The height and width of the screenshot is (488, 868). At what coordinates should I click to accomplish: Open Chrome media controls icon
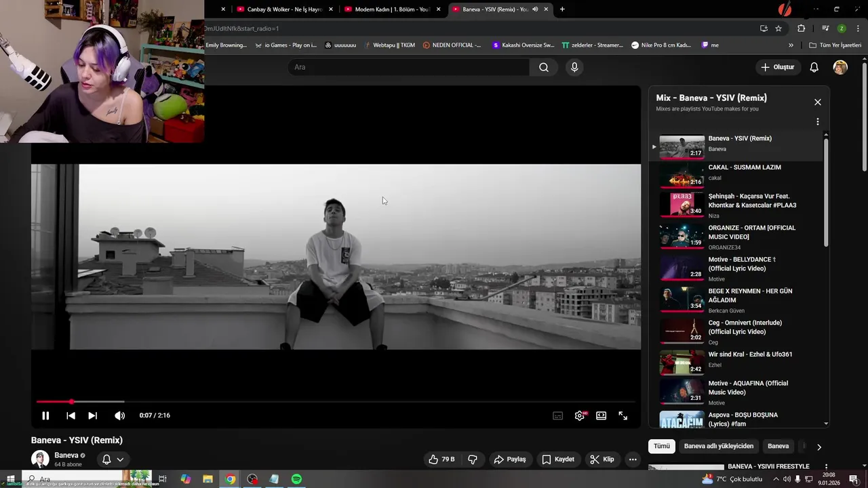click(x=825, y=28)
